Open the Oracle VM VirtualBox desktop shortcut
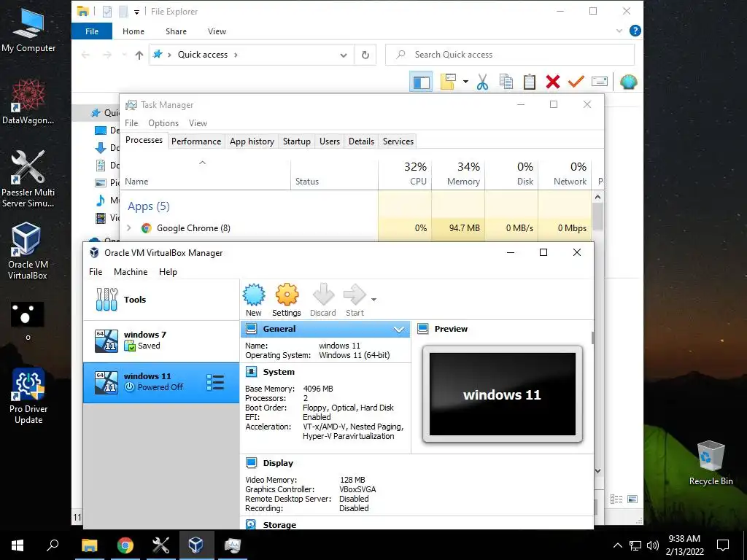Image resolution: width=747 pixels, height=560 pixels. (x=27, y=251)
